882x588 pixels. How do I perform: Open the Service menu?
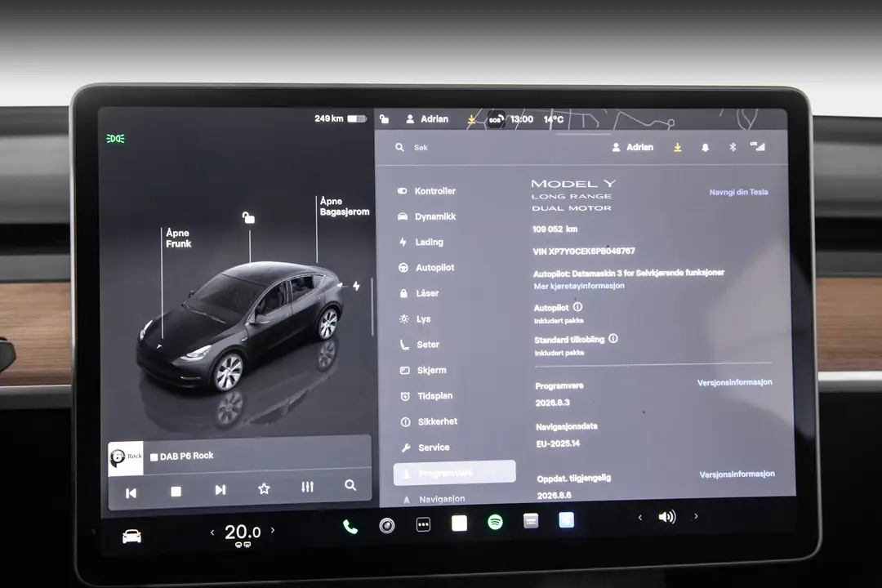(425, 448)
